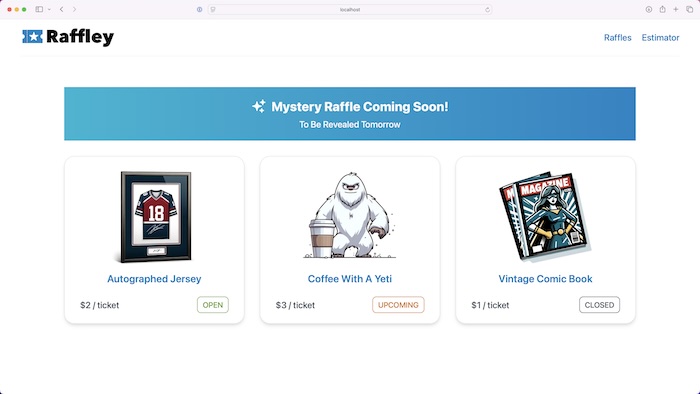
Task: Click the page settings icon inside address bar
Action: (x=213, y=9)
